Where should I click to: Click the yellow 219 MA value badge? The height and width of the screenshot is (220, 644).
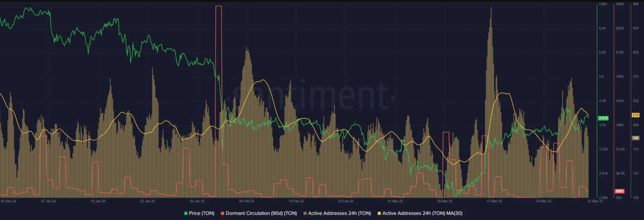coord(635,115)
